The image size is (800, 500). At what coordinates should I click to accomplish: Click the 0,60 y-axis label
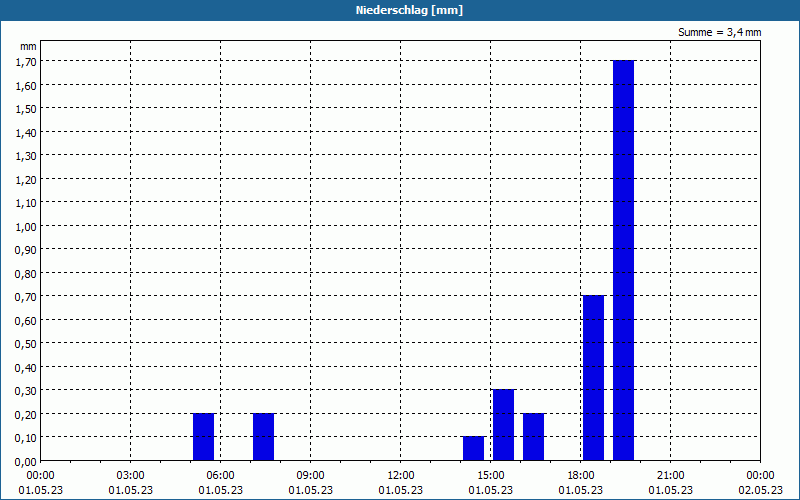[26, 320]
